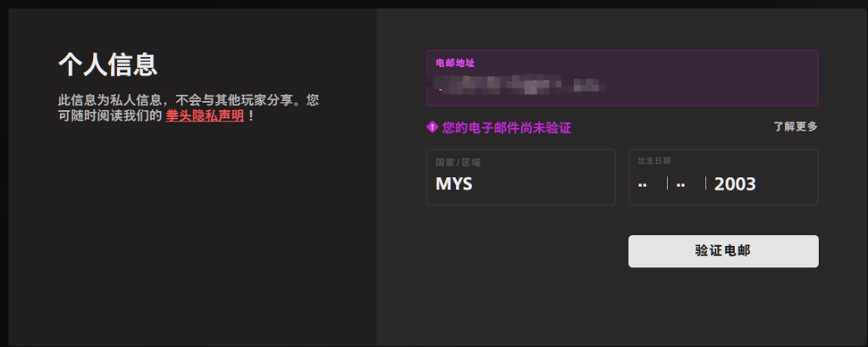Click the 电邮地址 field label

pyautogui.click(x=455, y=63)
